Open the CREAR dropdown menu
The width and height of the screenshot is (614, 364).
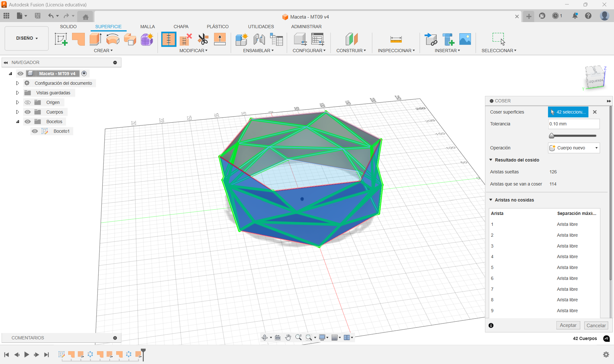(103, 51)
